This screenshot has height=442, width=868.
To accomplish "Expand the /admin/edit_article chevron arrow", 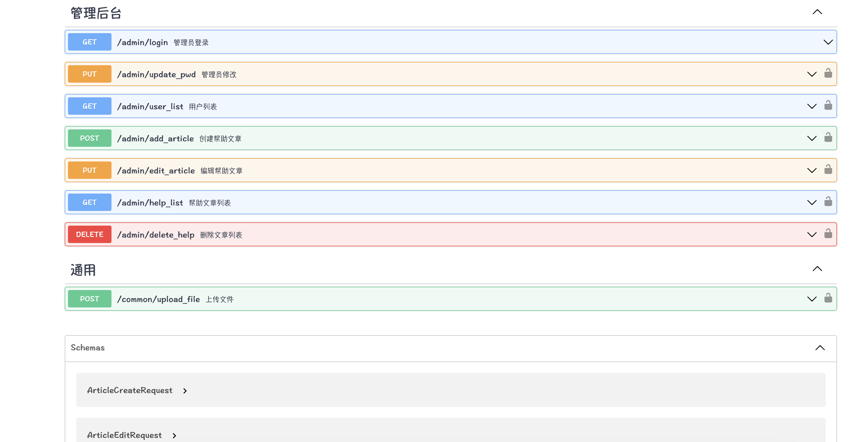I will (x=812, y=170).
